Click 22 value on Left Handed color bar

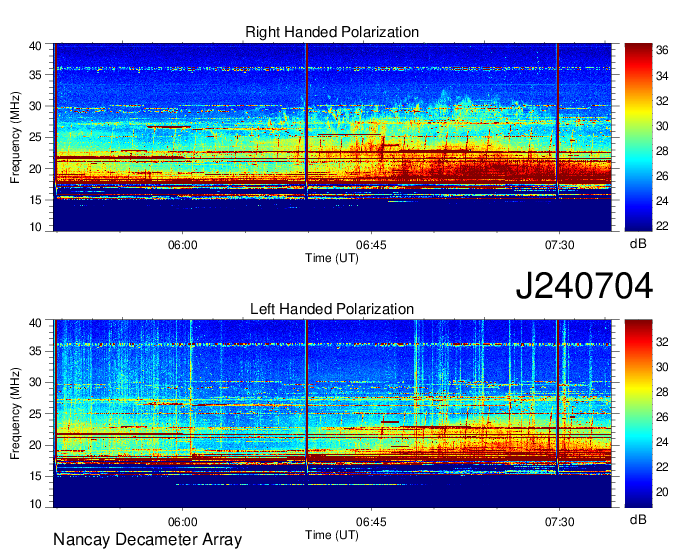[662, 467]
